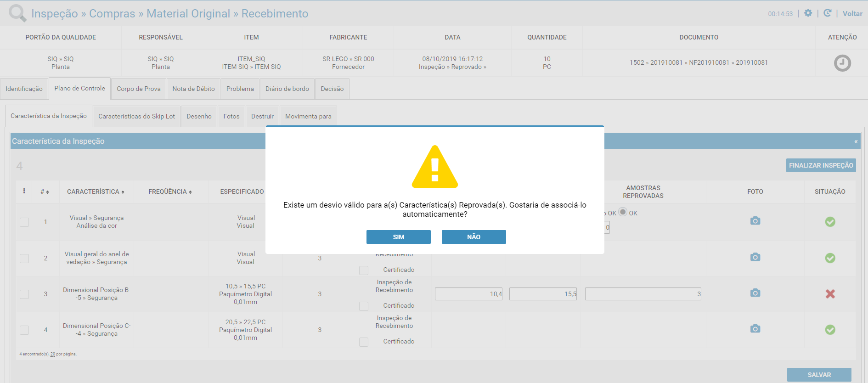Open the three-dot column options icon

pos(24,191)
